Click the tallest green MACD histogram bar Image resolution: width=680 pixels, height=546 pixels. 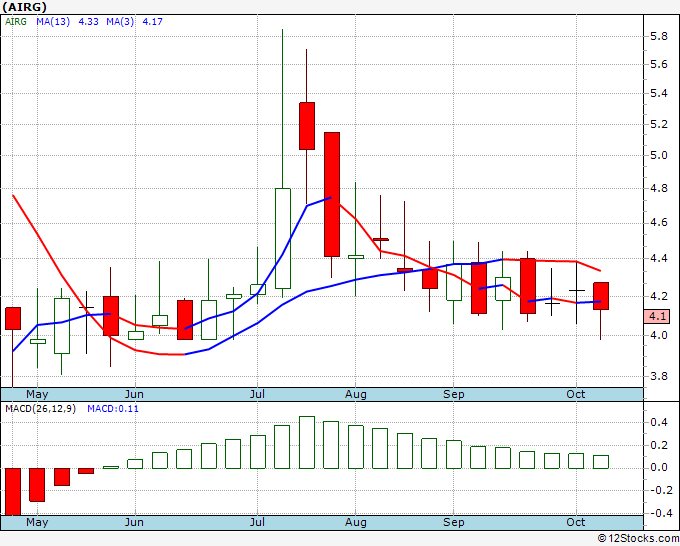[307, 442]
